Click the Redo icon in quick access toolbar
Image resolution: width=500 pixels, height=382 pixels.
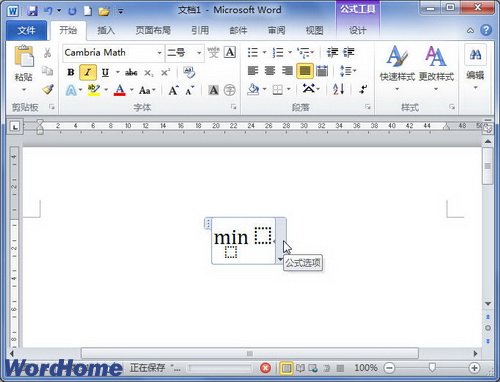click(72, 11)
